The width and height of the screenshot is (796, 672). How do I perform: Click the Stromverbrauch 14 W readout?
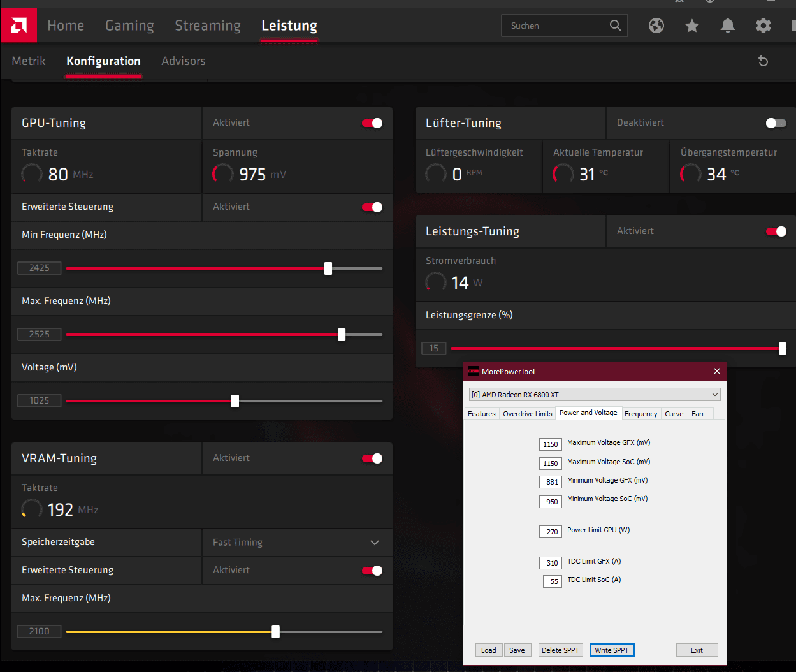click(x=454, y=282)
